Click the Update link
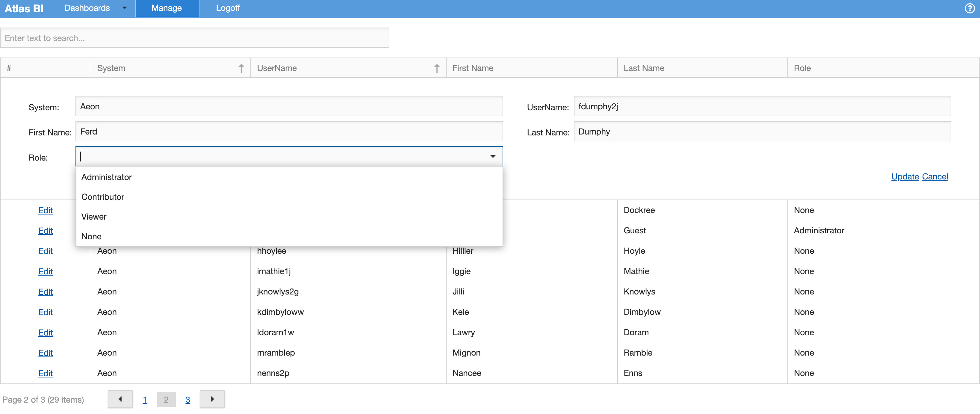Viewport: 980px width, 414px height. (905, 176)
